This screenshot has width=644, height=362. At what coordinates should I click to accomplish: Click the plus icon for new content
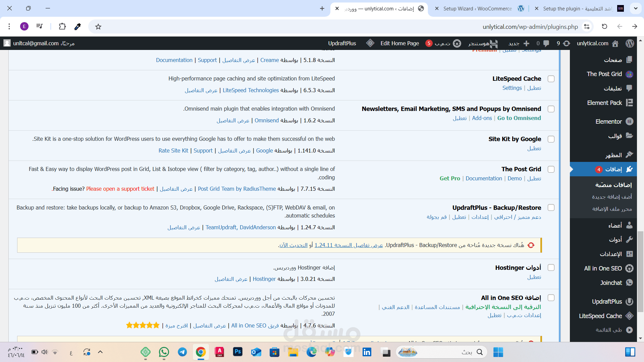click(x=526, y=43)
